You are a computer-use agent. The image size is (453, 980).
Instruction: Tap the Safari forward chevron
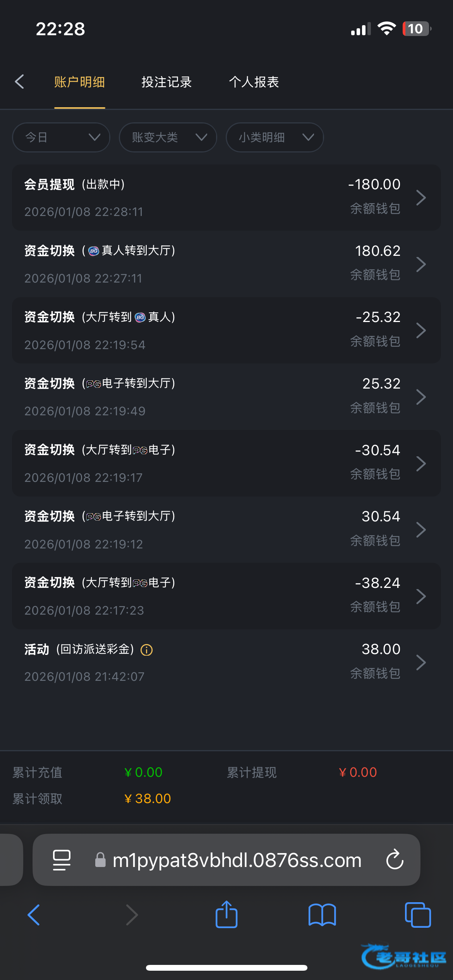click(x=132, y=915)
